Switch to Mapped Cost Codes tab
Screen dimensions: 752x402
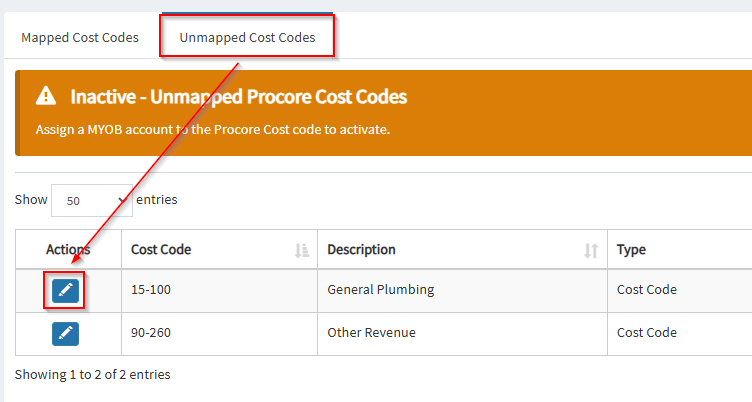(x=80, y=37)
